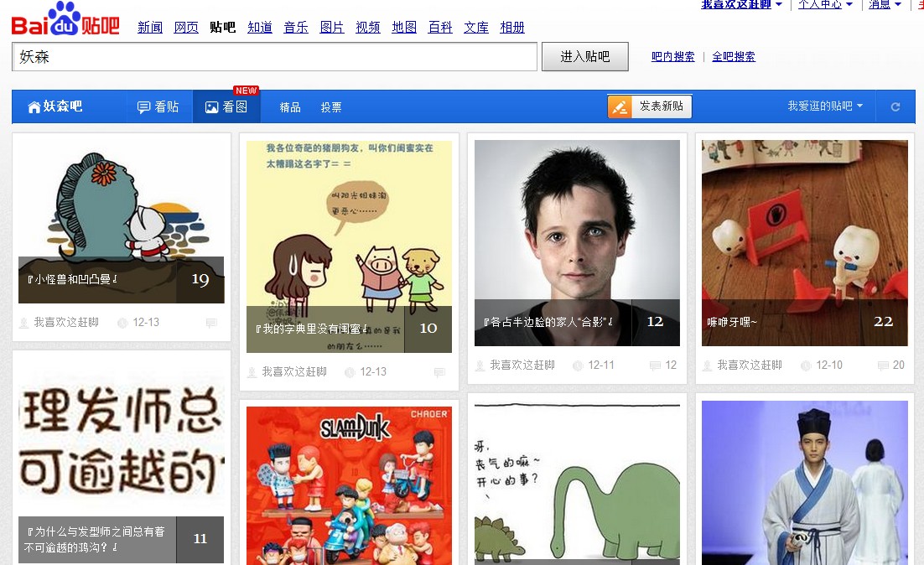The image size is (924, 565).
Task: Open the runway model in hanfu thumbnail
Action: 804,483
